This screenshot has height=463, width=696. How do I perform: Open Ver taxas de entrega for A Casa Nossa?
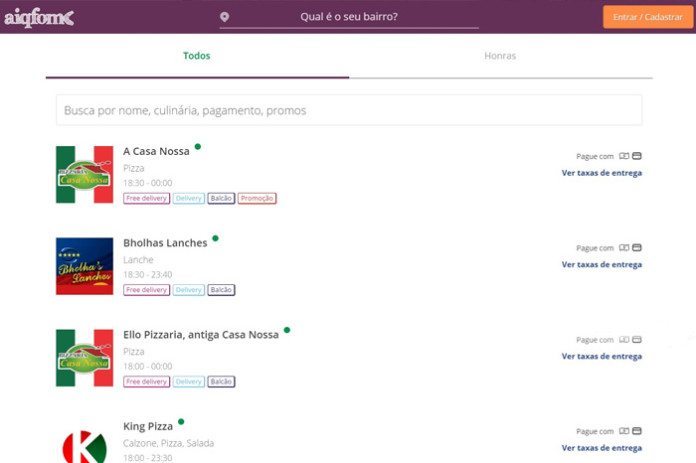point(601,173)
